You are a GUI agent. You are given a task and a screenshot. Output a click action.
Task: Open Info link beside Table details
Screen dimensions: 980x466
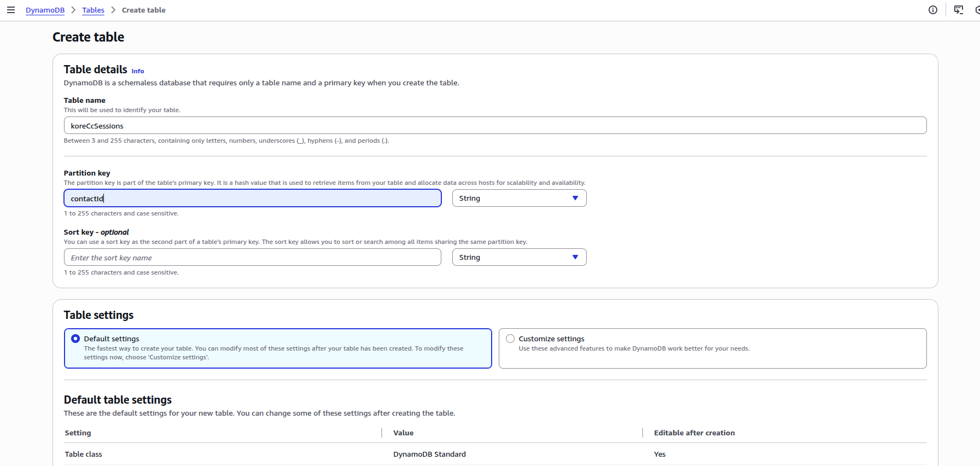[x=138, y=71]
